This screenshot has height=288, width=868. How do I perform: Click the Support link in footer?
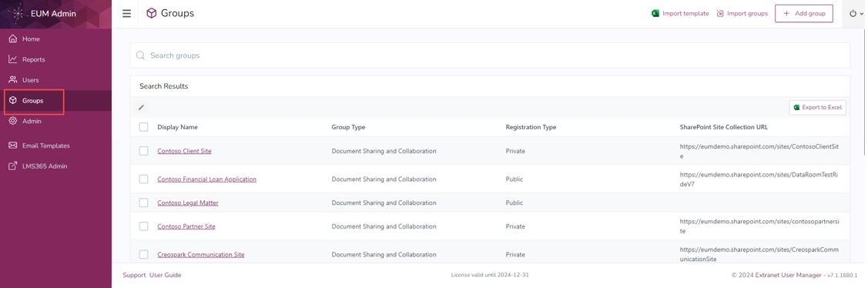click(134, 275)
